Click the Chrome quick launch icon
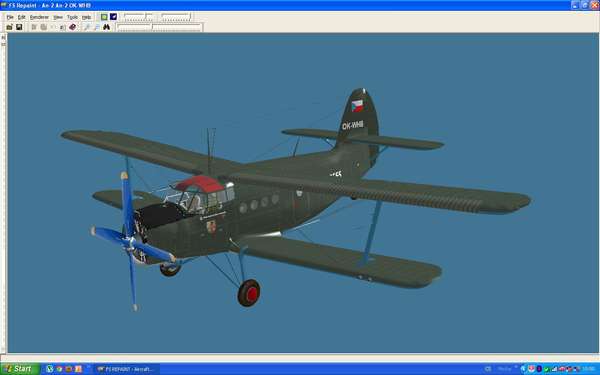 point(59,369)
